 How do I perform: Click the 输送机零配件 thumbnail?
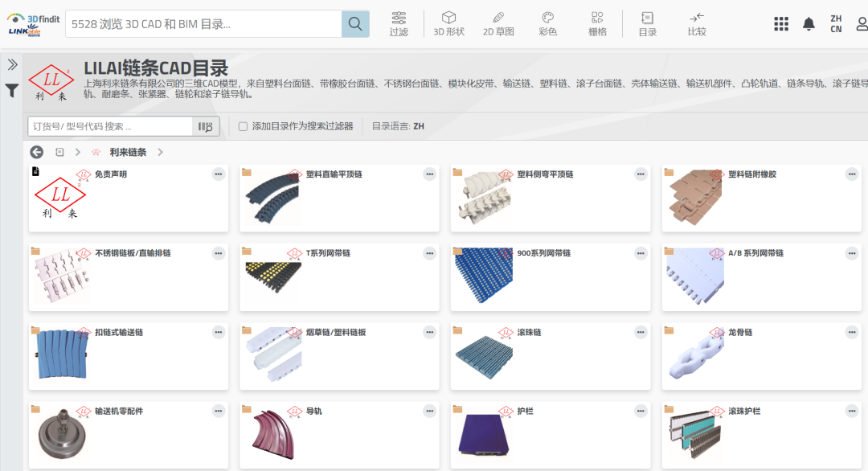pos(62,434)
